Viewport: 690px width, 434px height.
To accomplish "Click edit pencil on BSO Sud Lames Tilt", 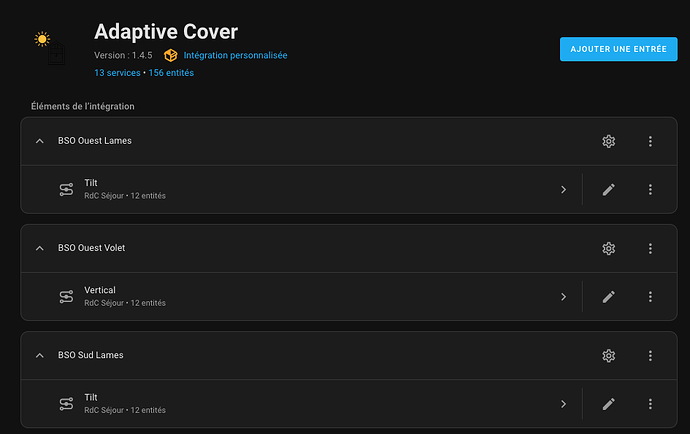I will point(609,404).
